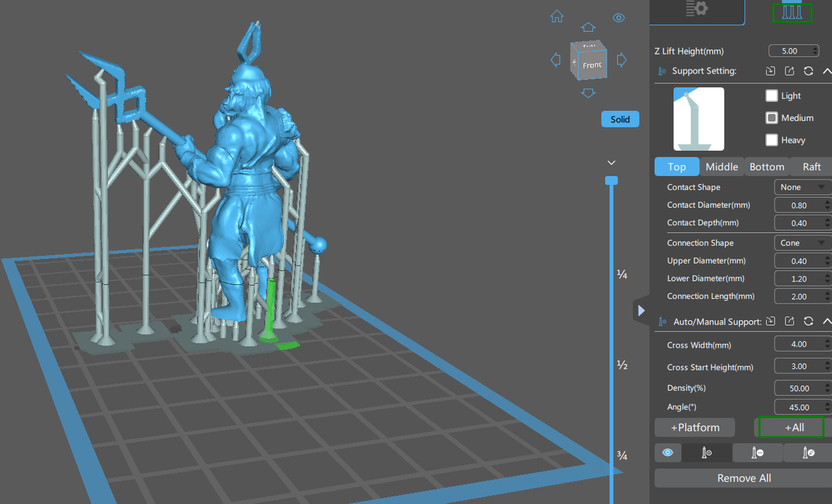Switch to the Middle support tab

[722, 166]
